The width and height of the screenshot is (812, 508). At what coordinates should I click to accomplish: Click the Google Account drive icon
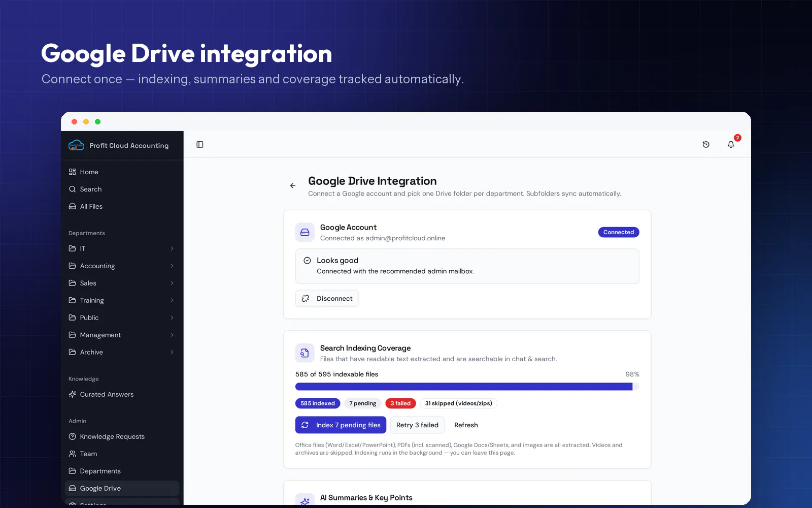coord(305,233)
